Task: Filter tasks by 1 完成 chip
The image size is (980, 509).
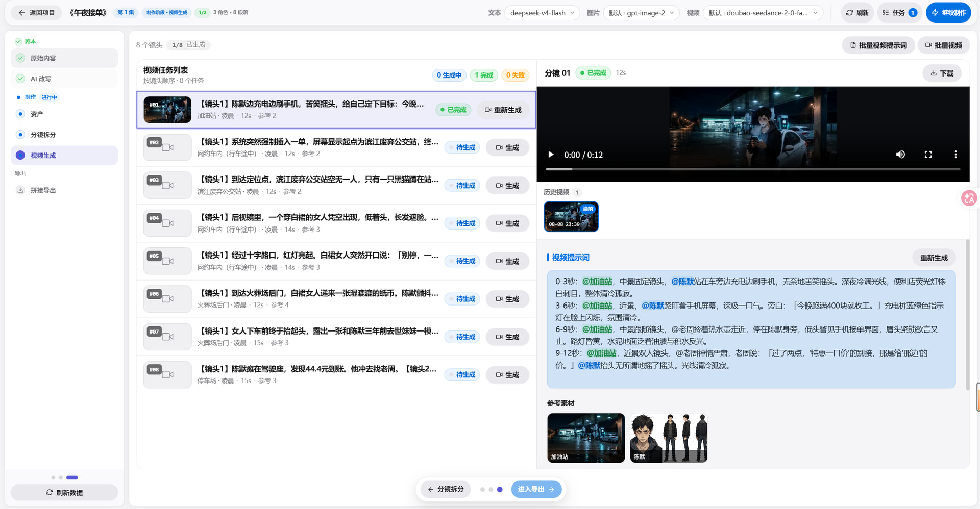Action: (484, 75)
